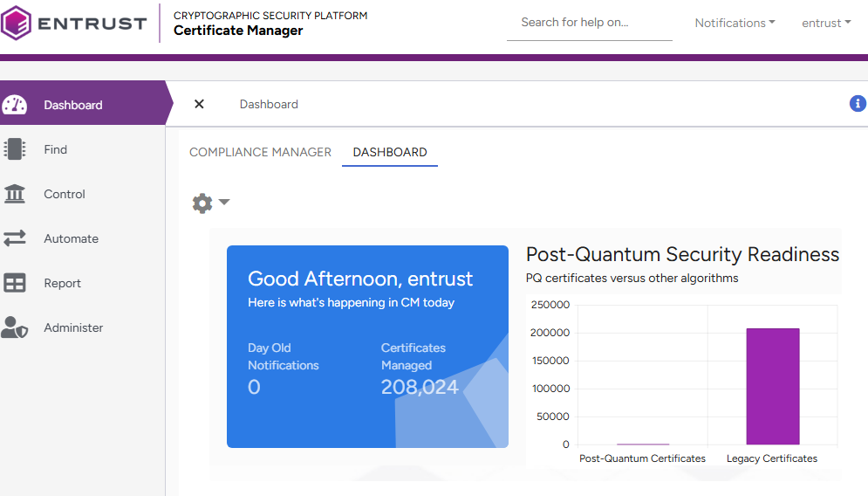The height and width of the screenshot is (496, 868).
Task: Click the Report table icon
Action: tap(15, 283)
